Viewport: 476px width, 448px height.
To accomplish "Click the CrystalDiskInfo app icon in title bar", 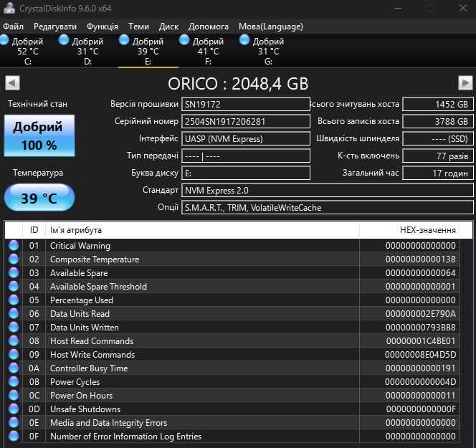I will point(9,8).
